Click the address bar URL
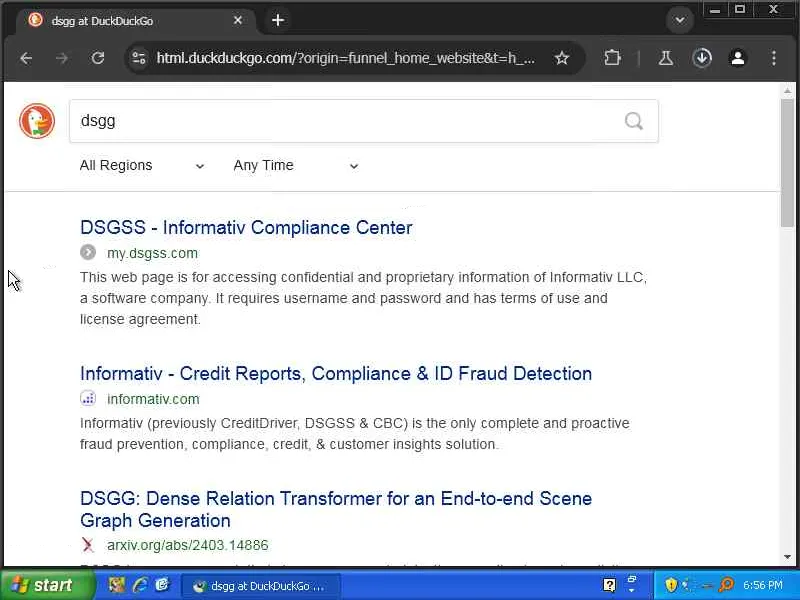Screen dimensions: 800x600 coord(345,58)
